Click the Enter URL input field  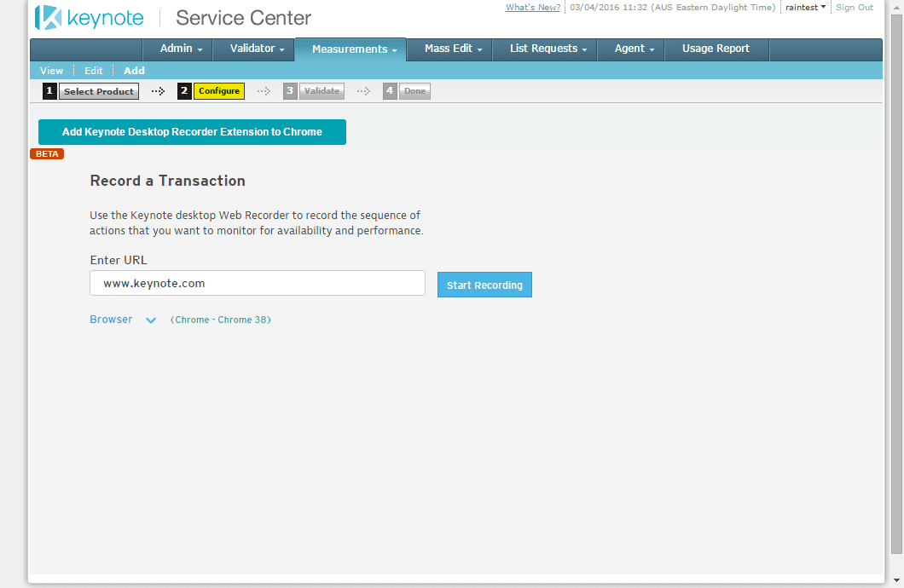[x=258, y=283]
